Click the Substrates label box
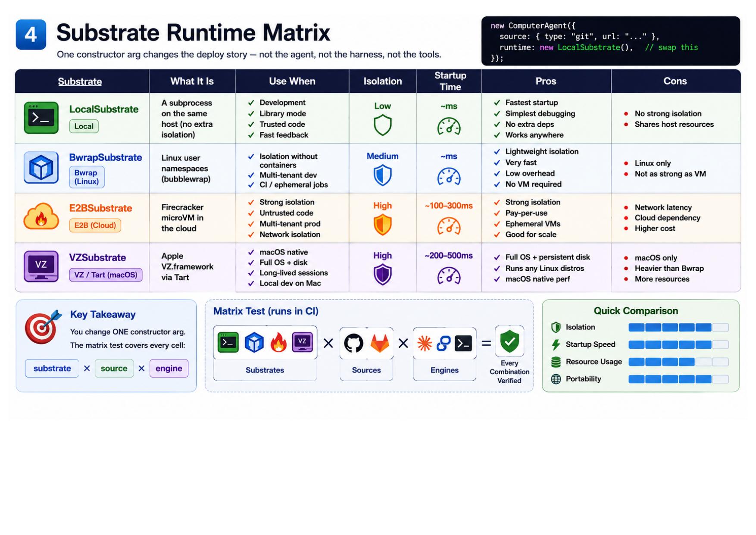Viewport: 756px width, 535px height. click(x=265, y=370)
